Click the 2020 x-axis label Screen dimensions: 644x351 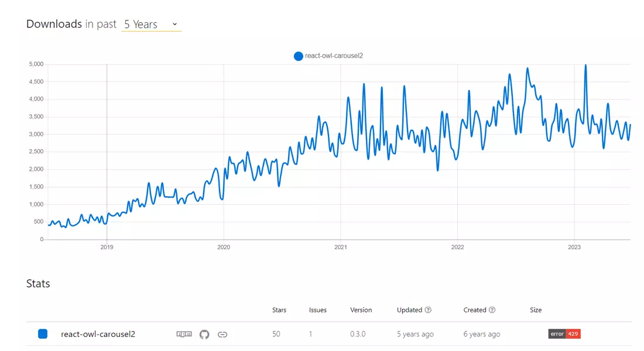[x=224, y=247]
